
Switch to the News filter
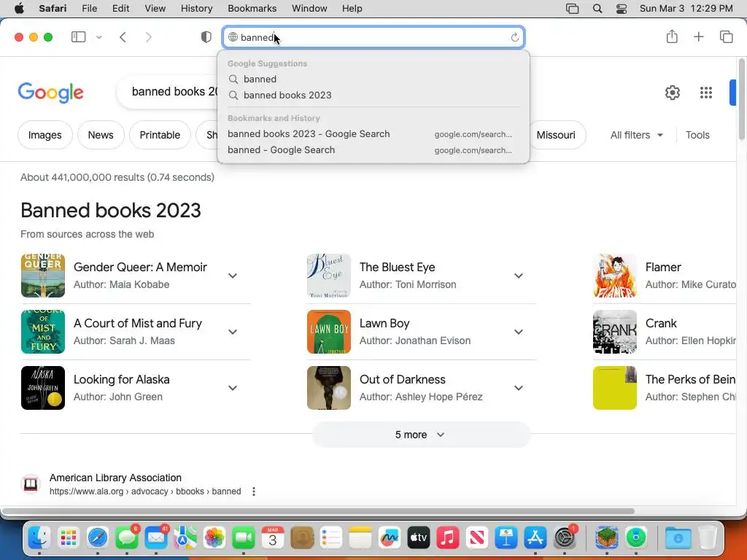click(101, 135)
